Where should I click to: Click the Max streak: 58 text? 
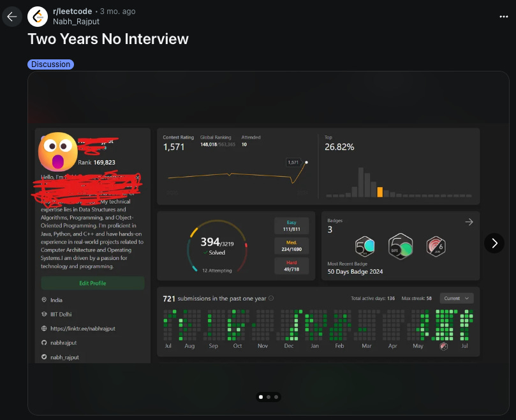(416, 298)
